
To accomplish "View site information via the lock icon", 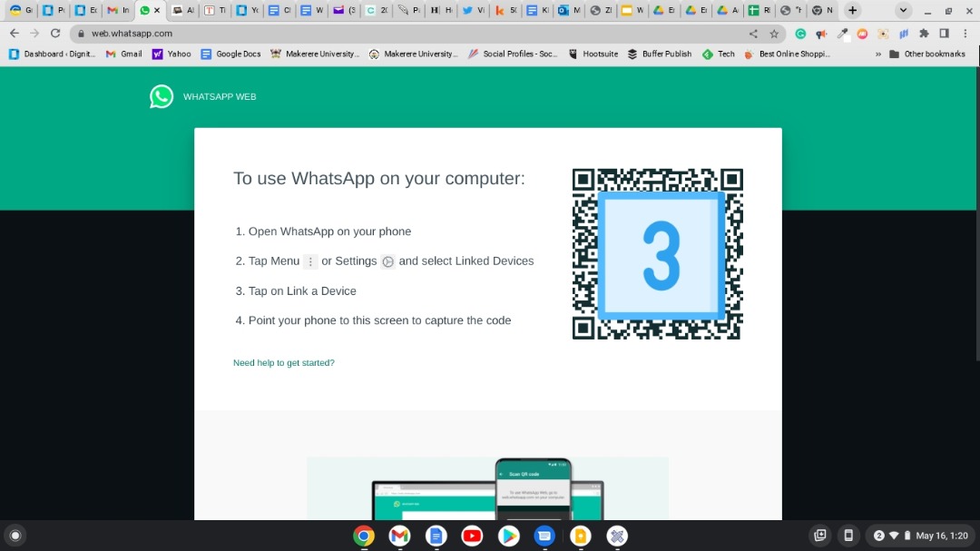I will click(81, 34).
